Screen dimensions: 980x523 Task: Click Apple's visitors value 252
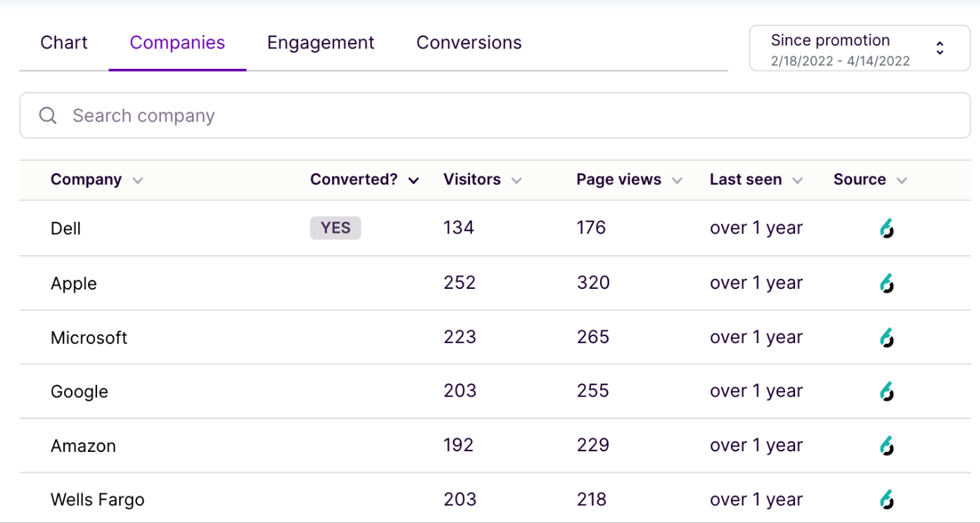(x=459, y=283)
